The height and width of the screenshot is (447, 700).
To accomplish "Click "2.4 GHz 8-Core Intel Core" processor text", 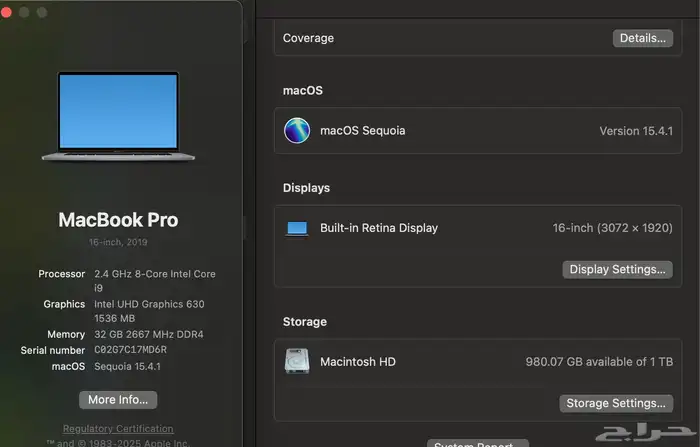I will 154,274.
